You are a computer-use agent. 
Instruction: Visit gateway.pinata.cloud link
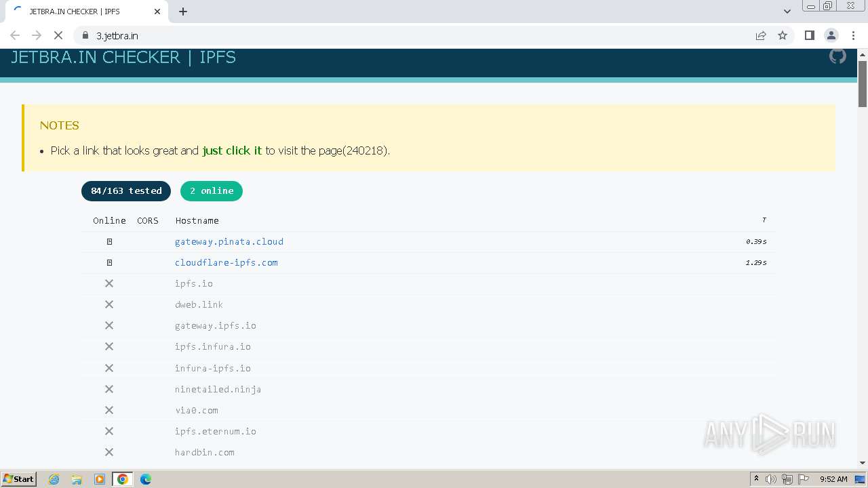(x=229, y=241)
